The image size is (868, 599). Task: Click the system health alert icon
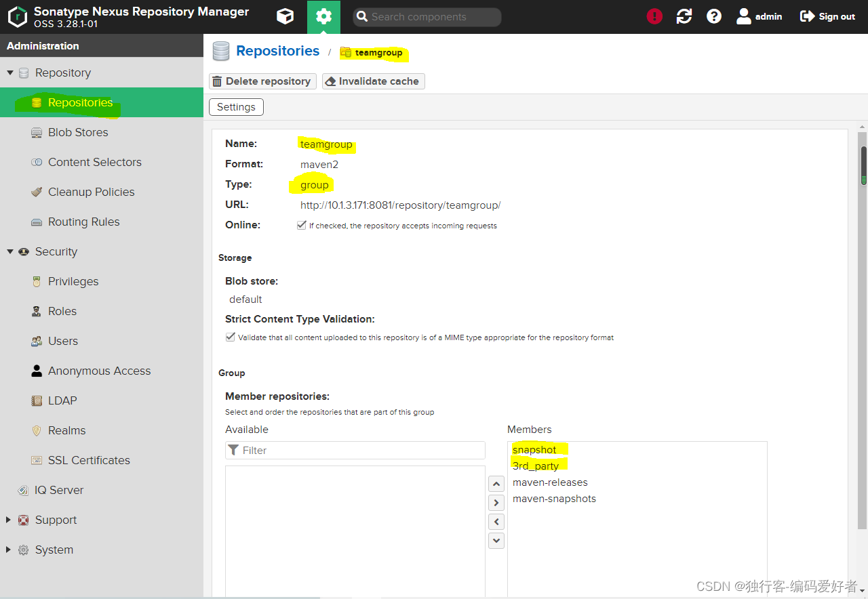(x=654, y=16)
